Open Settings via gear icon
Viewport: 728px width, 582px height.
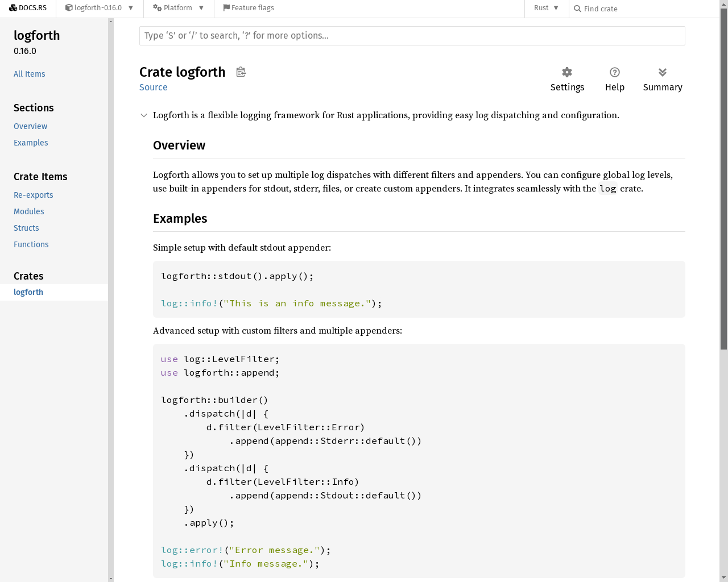(567, 80)
